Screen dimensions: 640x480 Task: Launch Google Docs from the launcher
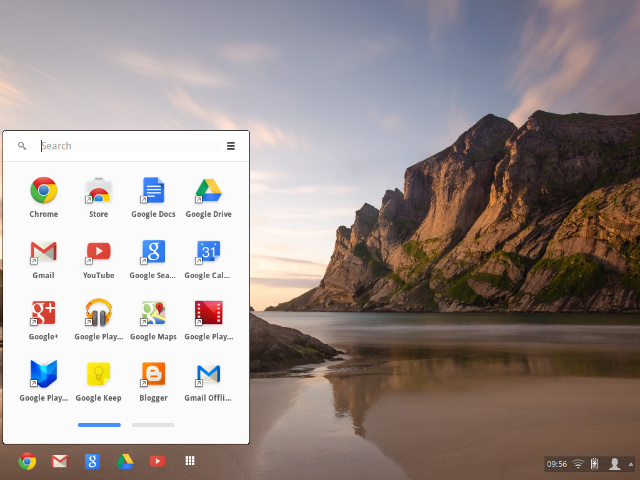(153, 190)
